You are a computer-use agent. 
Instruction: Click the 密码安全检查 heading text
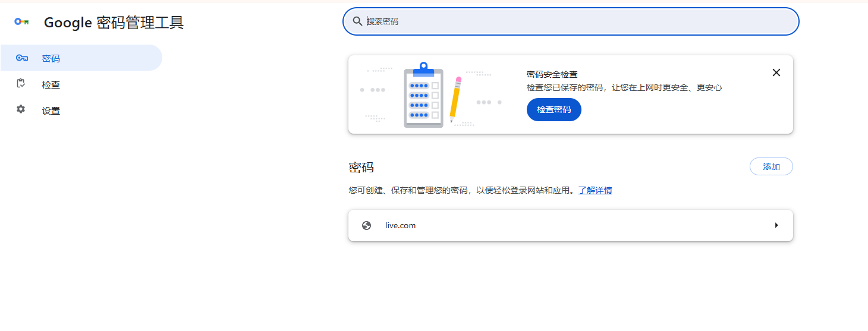coord(552,74)
